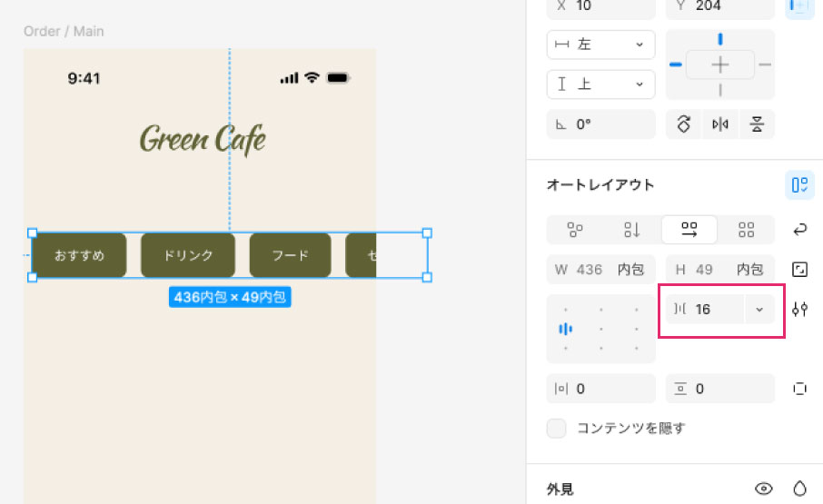Viewport: 823px width, 504px height.
Task: Click the battery icon in mockup status bar
Action: pyautogui.click(x=338, y=78)
